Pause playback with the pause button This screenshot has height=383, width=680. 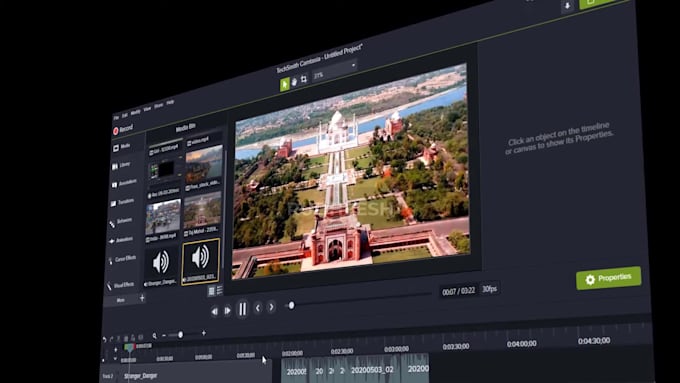tap(242, 309)
